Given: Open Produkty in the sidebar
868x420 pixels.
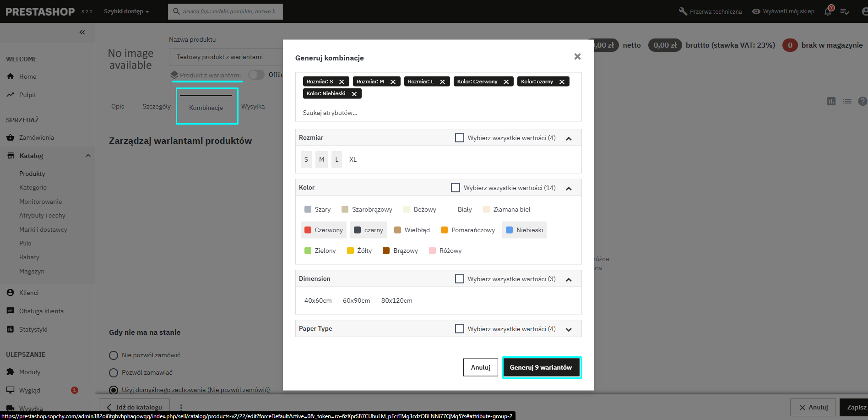Looking at the screenshot, I should 32,174.
